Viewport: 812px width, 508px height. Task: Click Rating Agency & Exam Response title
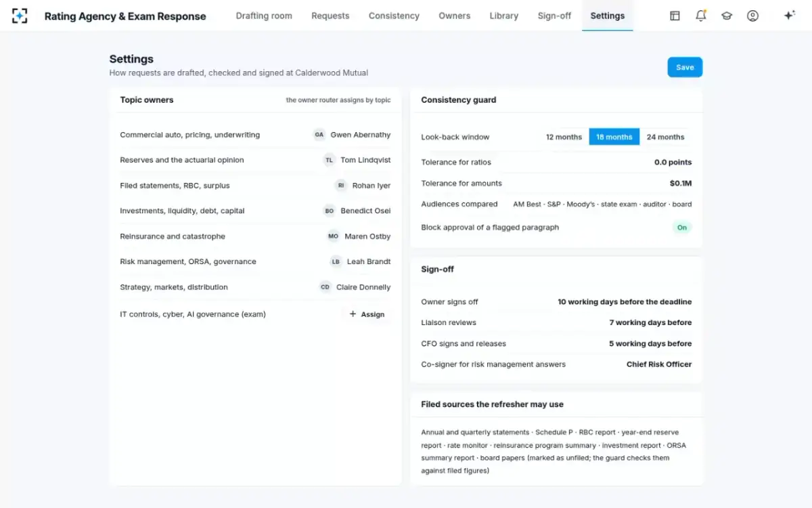click(x=125, y=16)
